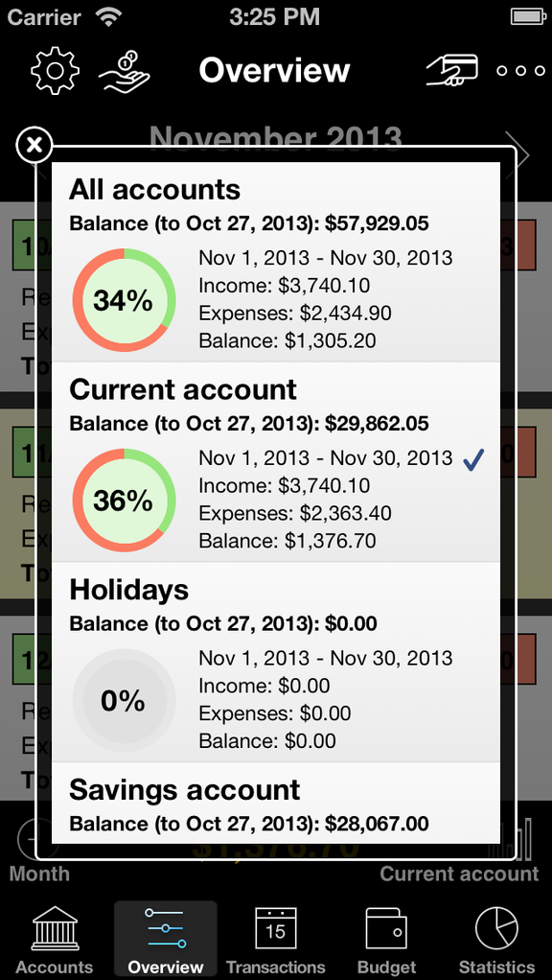The image size is (552, 980).
Task: Open the Current account selector label
Action: click(x=459, y=873)
